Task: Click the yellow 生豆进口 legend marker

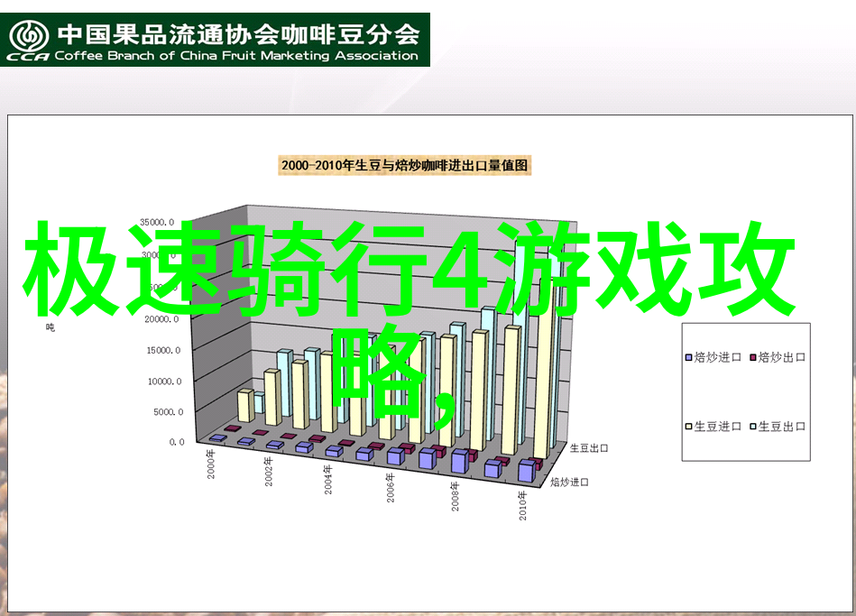Action: coord(690,427)
